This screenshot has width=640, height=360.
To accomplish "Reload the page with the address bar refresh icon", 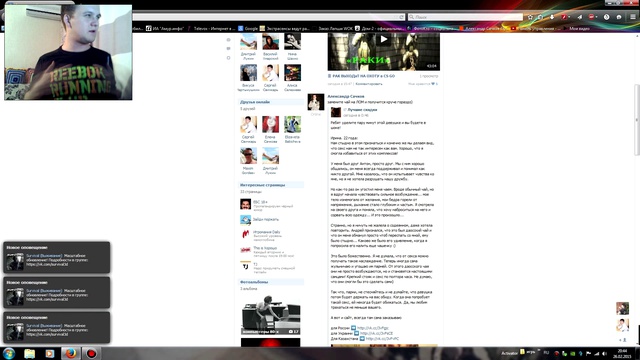I will (402, 17).
